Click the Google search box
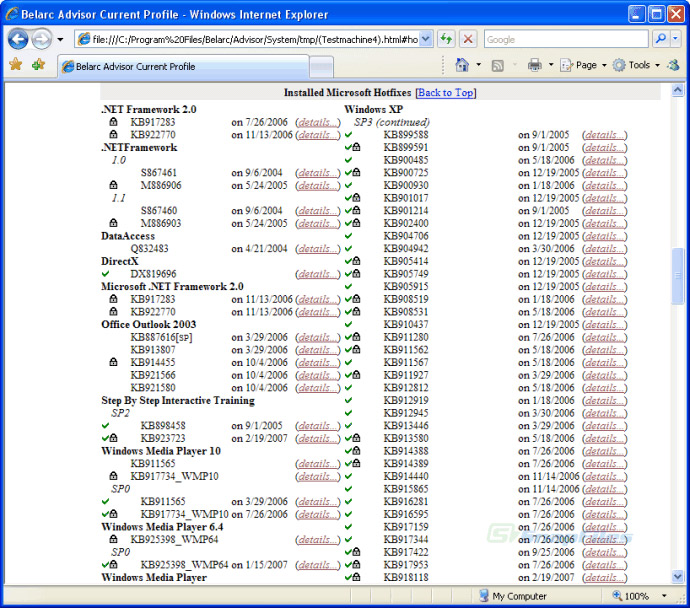 (x=566, y=40)
